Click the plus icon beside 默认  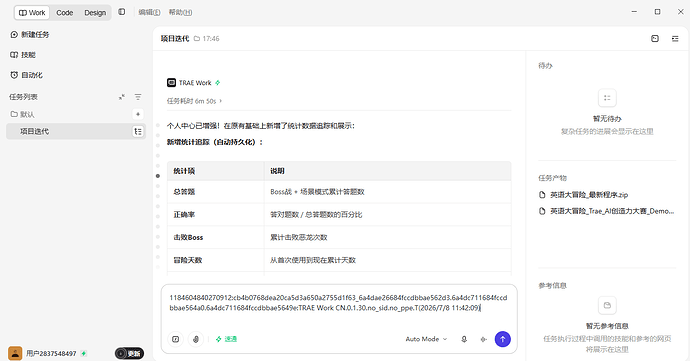coord(138,114)
